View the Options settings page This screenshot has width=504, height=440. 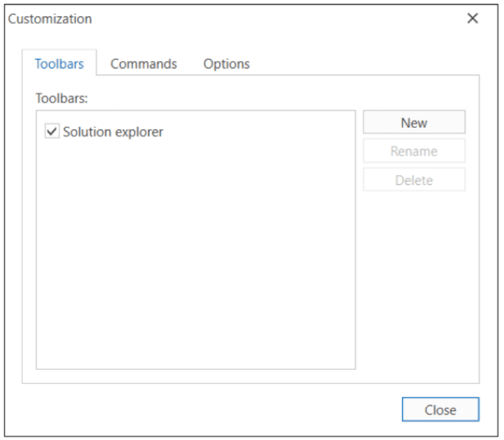[226, 64]
